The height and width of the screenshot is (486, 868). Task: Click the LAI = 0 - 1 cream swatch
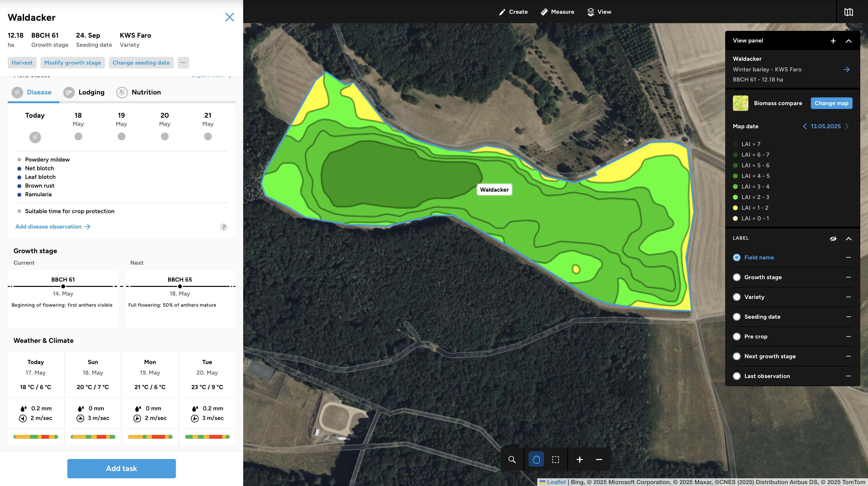pos(735,219)
